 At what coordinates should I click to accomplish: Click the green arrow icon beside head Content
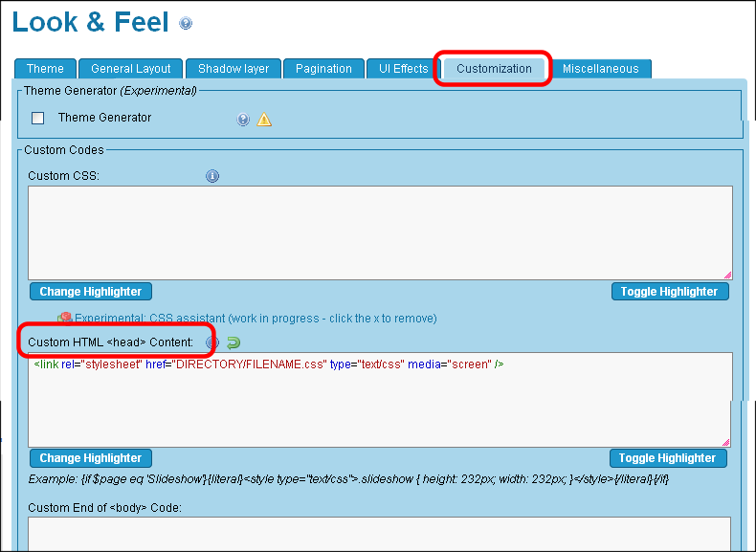[233, 342]
